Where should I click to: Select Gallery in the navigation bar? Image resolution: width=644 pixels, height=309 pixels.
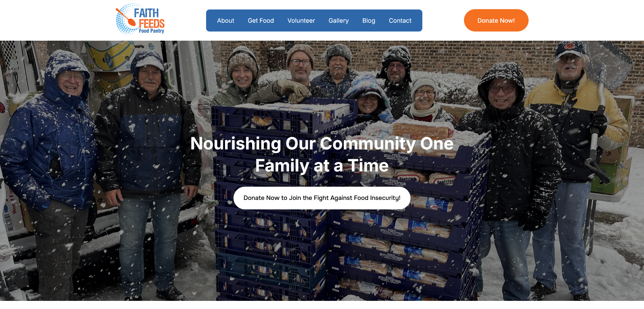[338, 21]
